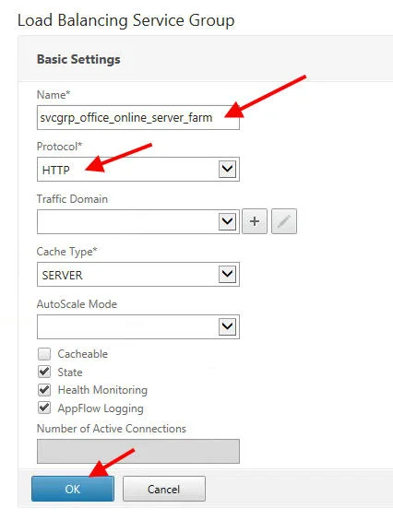Expand the AutoScale Mode dropdown
The image size is (393, 532).
point(227,326)
